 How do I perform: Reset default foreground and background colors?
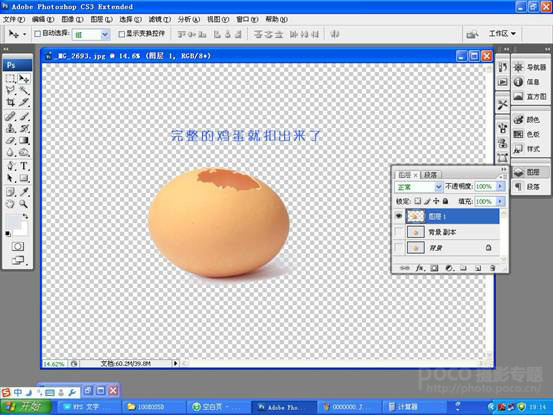(x=8, y=233)
